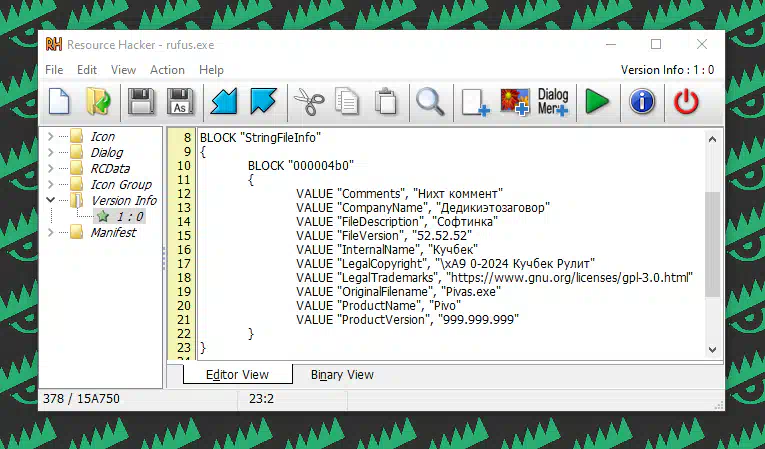Viewport: 765px width, 449px height.
Task: Compile script with green play icon
Action: pyautogui.click(x=597, y=102)
